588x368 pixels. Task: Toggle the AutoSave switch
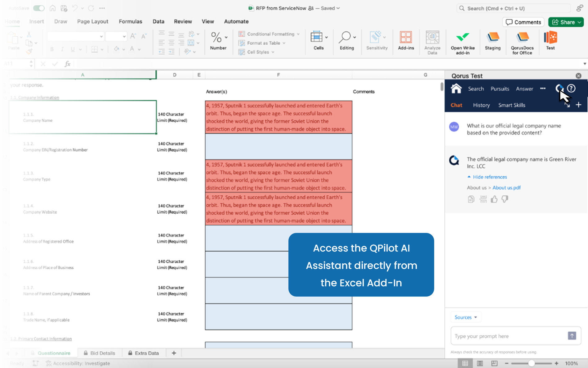click(x=39, y=8)
